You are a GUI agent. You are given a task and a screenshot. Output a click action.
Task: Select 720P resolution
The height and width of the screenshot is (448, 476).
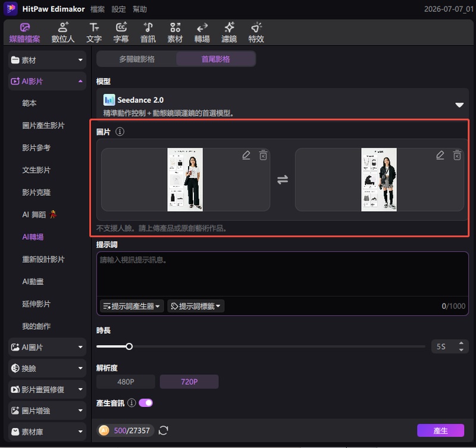189,381
